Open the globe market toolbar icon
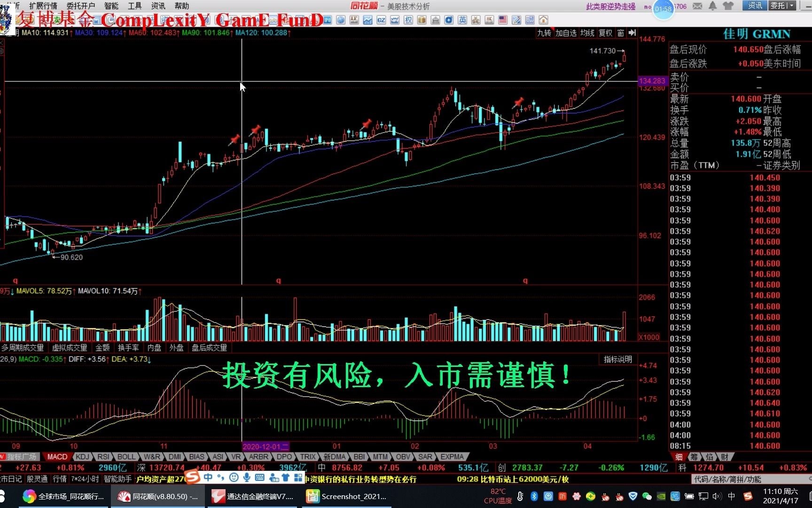Viewport: 812px width, 508px height. point(341,20)
